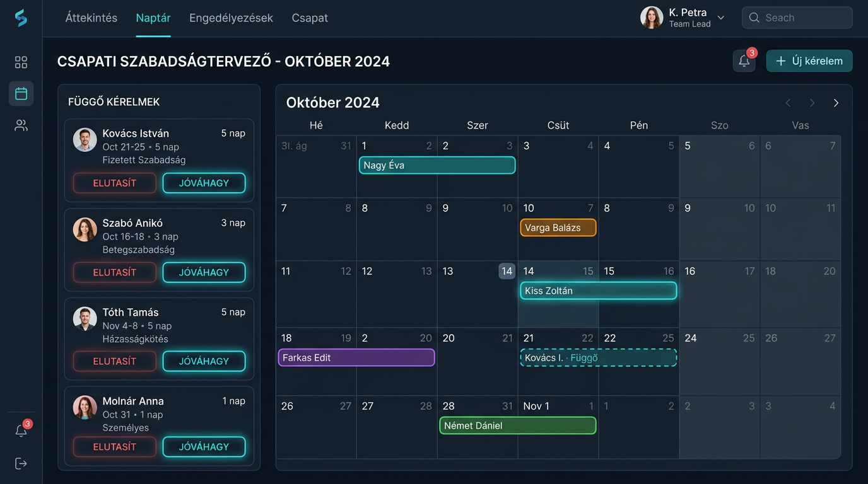Image resolution: width=868 pixels, height=484 pixels.
Task: Open the Farkas Edit purple event
Action: tap(356, 357)
